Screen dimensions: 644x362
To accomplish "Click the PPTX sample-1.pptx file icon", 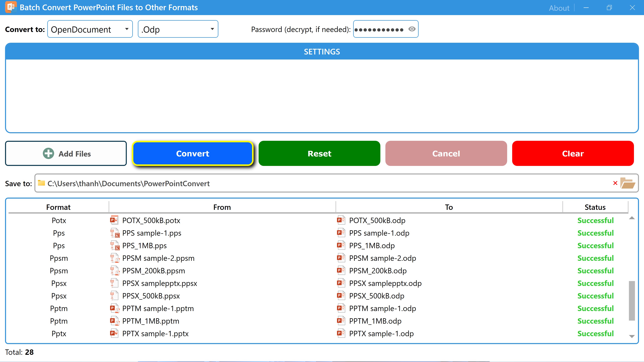I will click(114, 333).
